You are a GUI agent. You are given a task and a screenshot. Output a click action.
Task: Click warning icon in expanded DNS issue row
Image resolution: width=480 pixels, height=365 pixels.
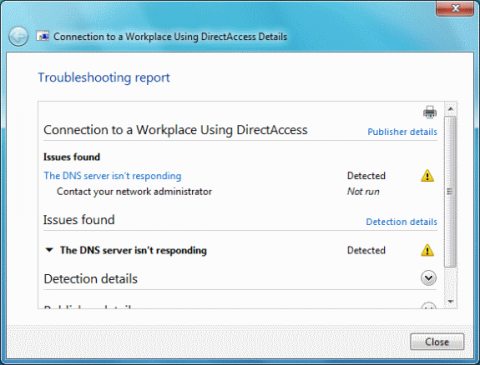pos(427,250)
